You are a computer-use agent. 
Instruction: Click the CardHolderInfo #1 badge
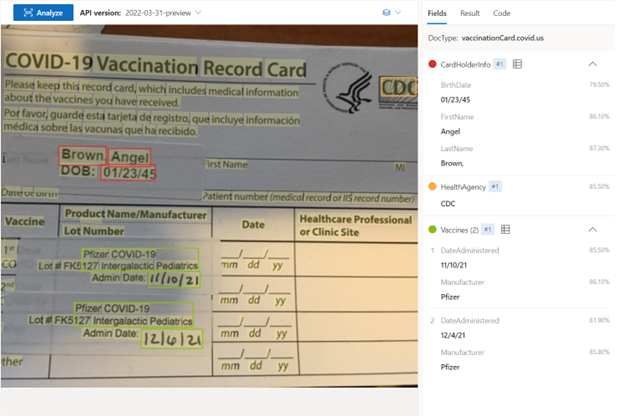point(499,64)
